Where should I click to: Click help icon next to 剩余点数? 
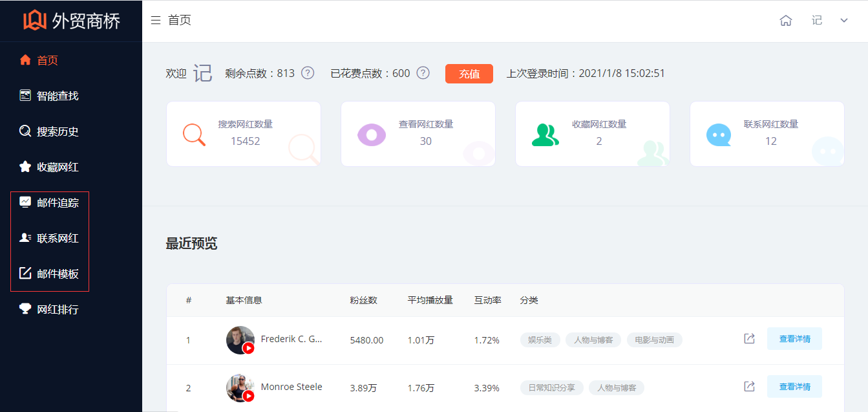308,73
